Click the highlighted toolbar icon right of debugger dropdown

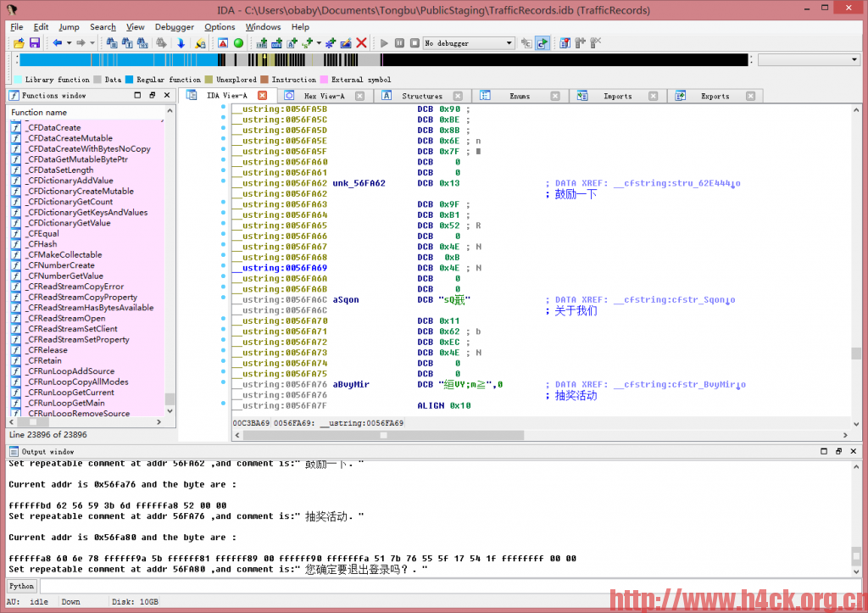542,43
